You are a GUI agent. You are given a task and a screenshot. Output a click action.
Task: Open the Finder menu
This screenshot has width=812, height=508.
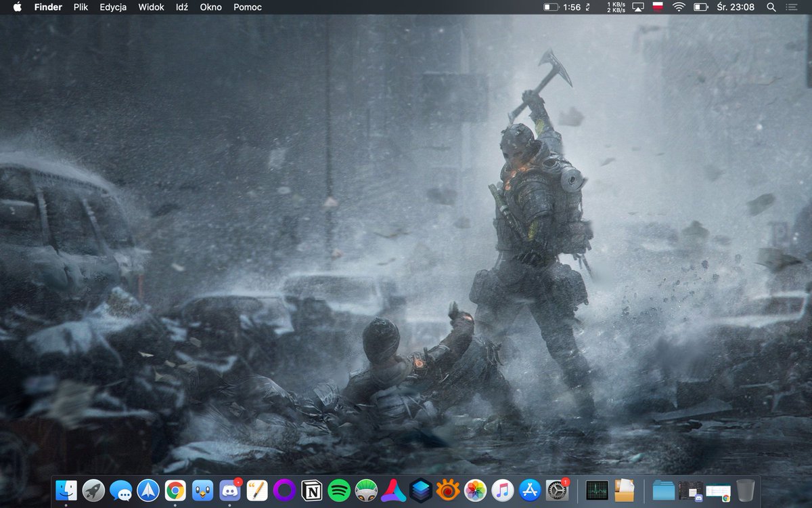48,7
